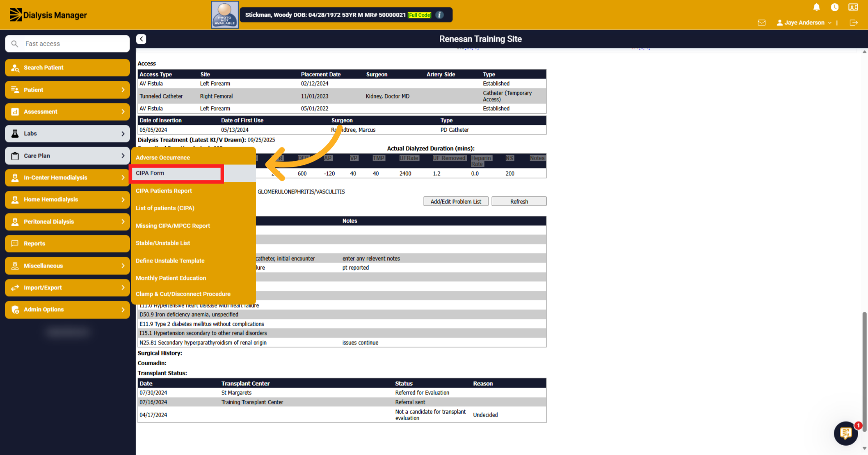Expand the Labs menu chevron
This screenshot has width=868, height=455.
point(123,134)
